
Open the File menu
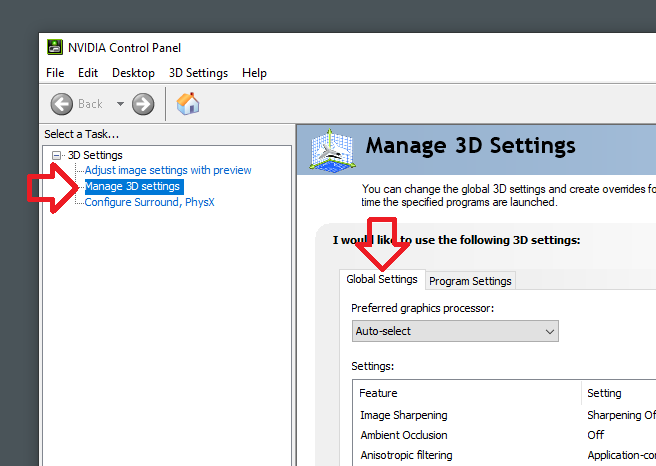click(x=55, y=73)
